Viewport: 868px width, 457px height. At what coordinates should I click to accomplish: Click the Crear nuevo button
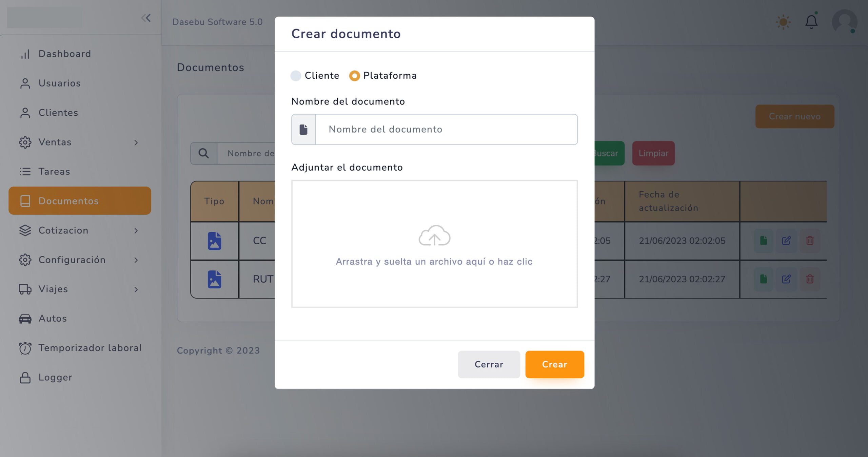795,116
